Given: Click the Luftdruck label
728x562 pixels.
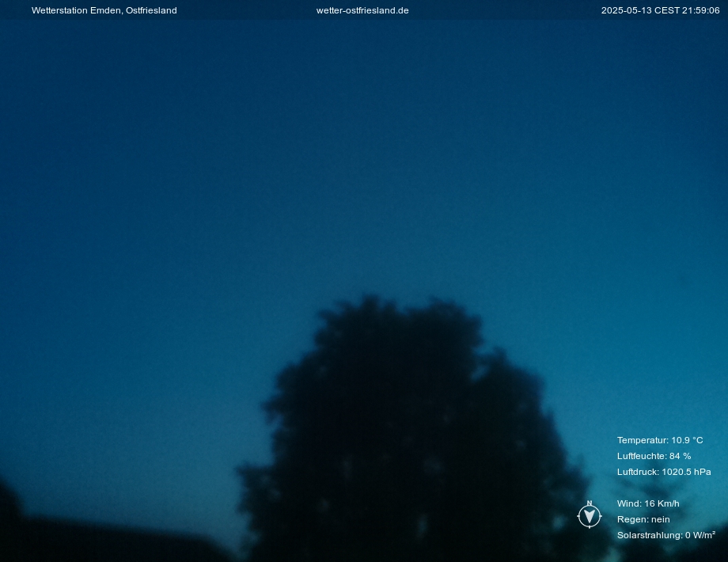Looking at the screenshot, I should pos(638,472).
